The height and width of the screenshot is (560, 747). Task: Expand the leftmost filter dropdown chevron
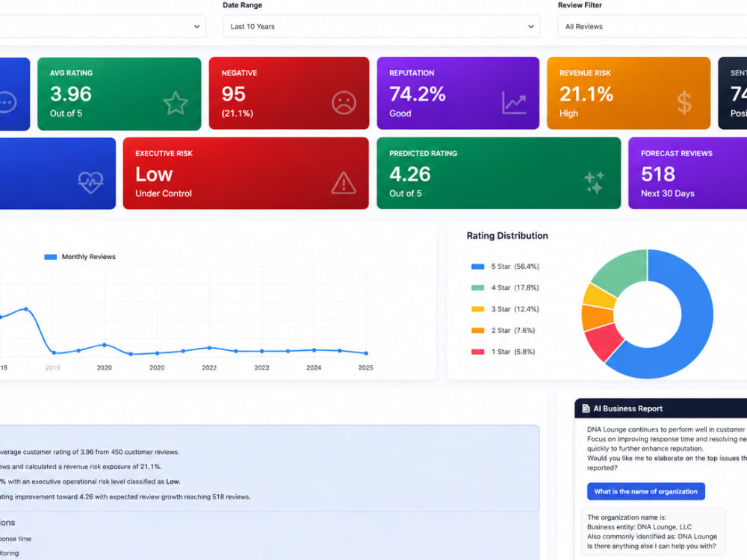point(196,27)
